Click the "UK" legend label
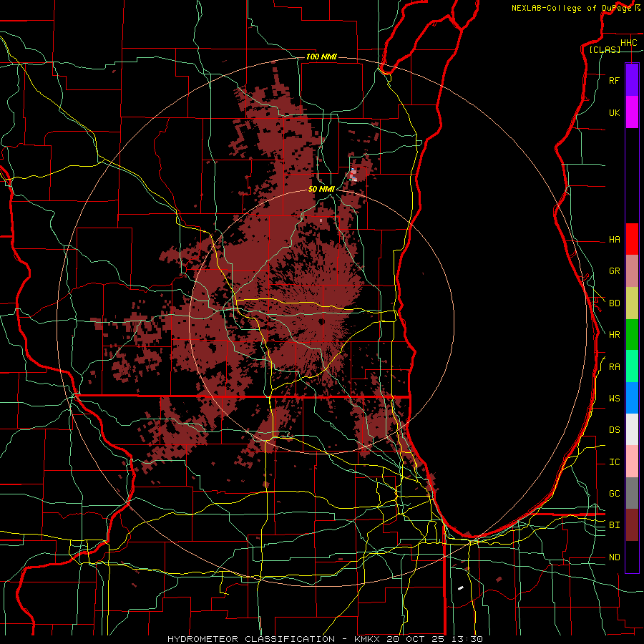This screenshot has width=644, height=644. click(x=614, y=112)
